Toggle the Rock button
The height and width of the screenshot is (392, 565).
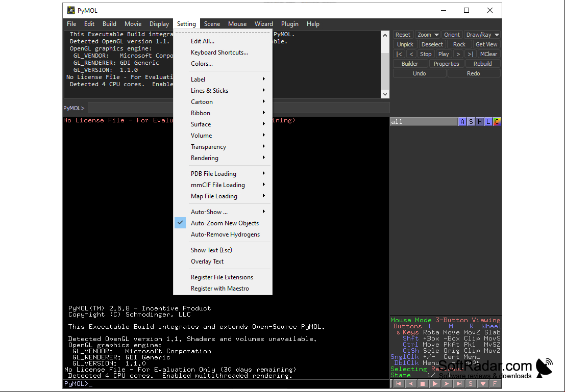(x=459, y=44)
